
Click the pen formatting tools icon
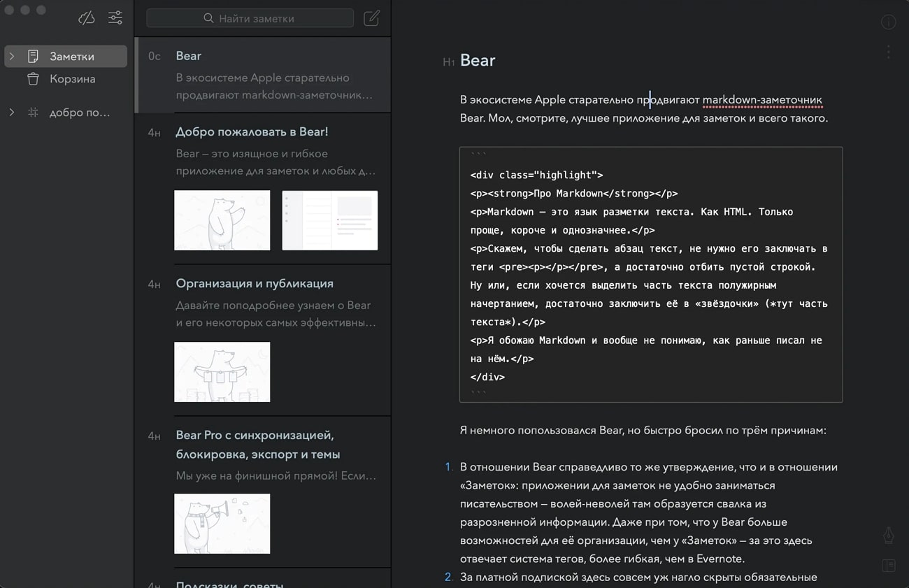click(x=888, y=536)
